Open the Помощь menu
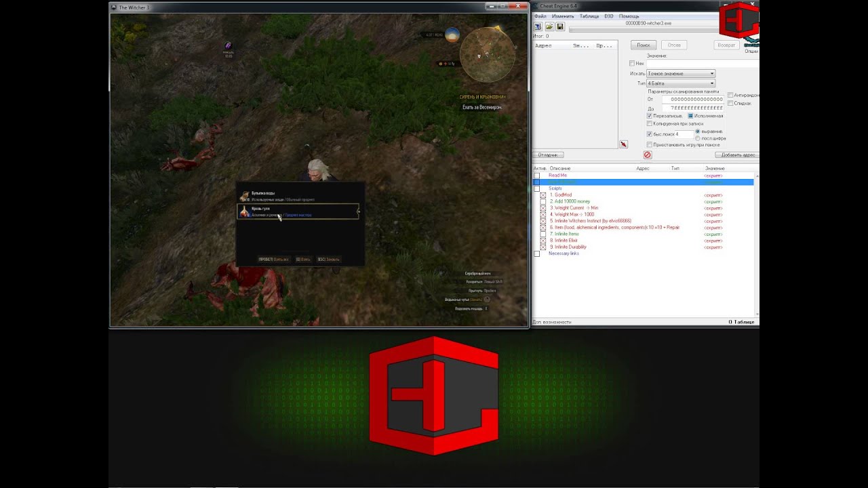Viewport: 868px width, 488px height. tap(629, 16)
